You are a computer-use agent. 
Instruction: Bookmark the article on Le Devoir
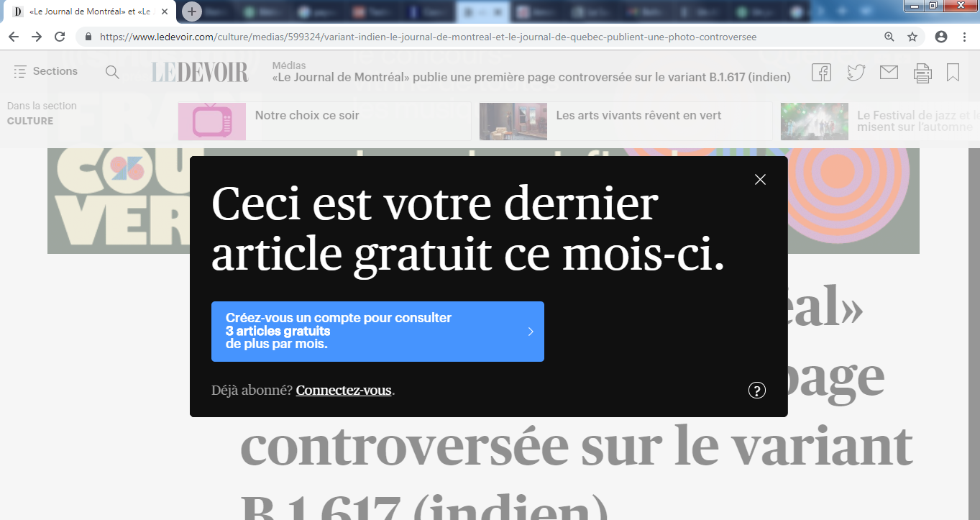pyautogui.click(x=953, y=72)
